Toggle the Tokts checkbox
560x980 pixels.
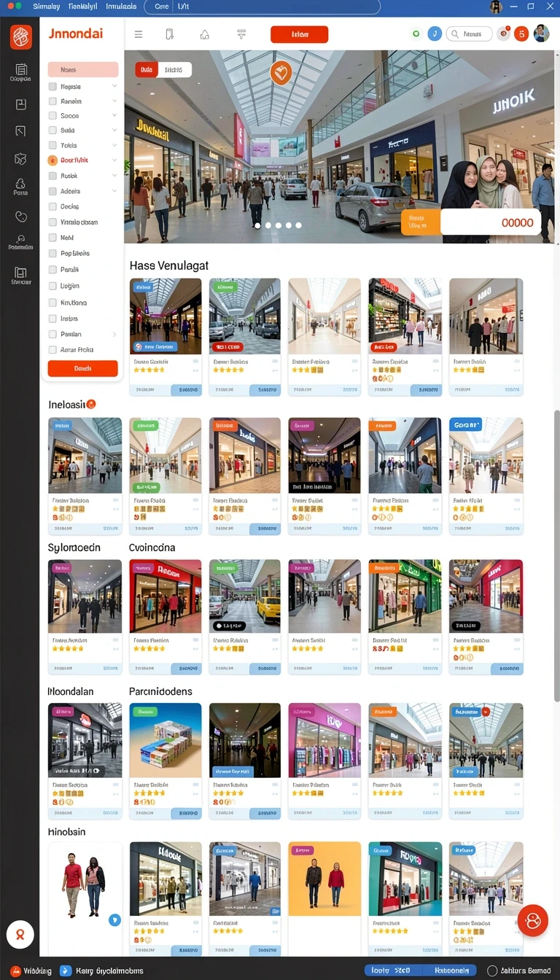(52, 145)
